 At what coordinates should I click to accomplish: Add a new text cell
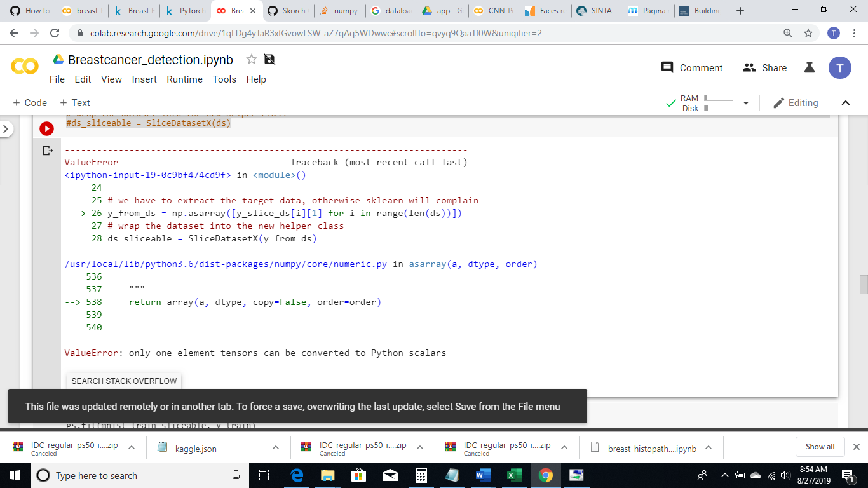coord(74,102)
